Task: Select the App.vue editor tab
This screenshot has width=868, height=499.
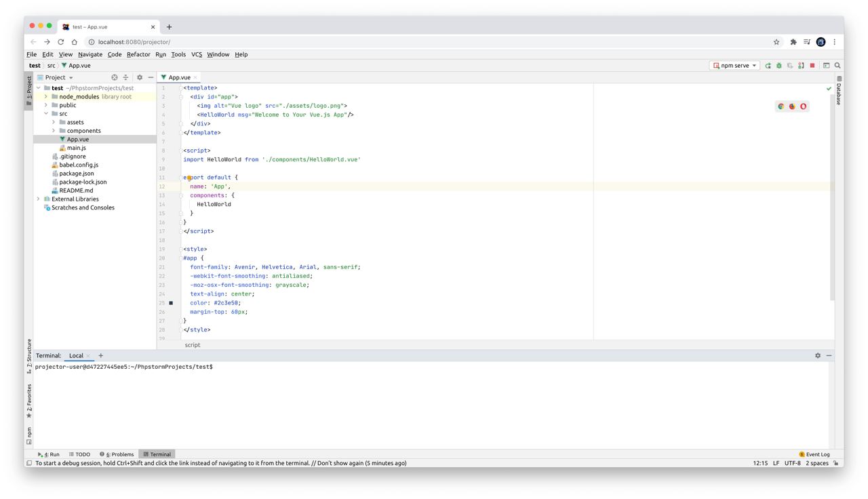Action: point(180,77)
